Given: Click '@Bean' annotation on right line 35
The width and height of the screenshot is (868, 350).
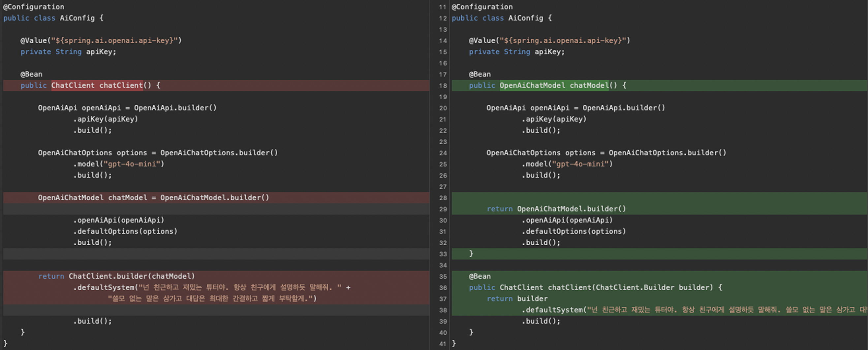Looking at the screenshot, I should tap(480, 276).
